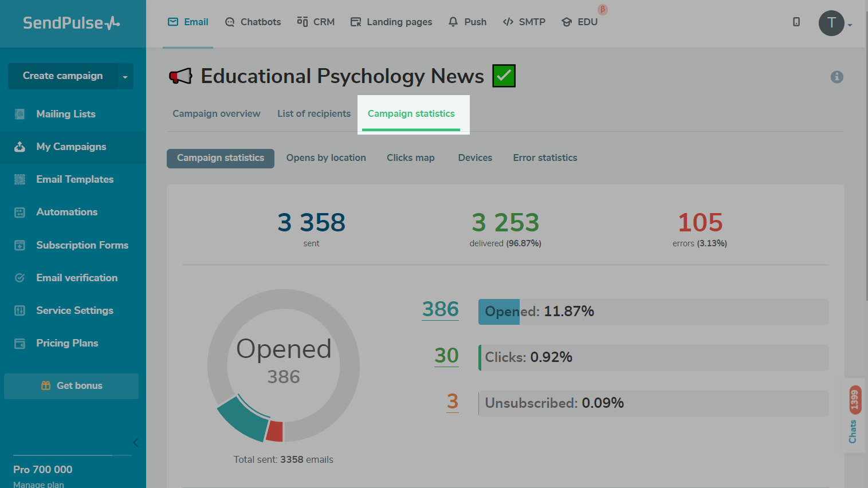Click the 386 opened count link

tap(440, 309)
